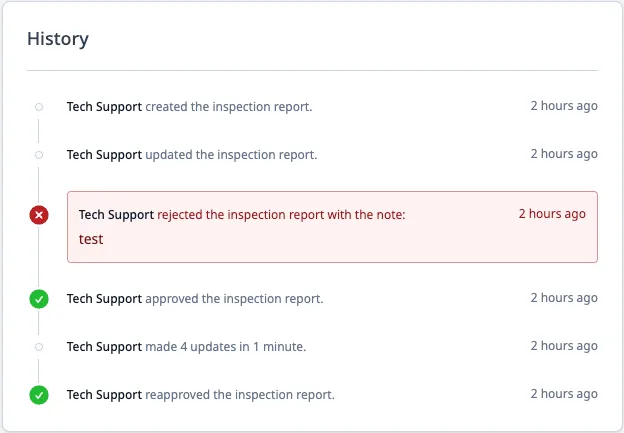Image resolution: width=624 pixels, height=433 pixels.
Task: Click the circle marker for created entry
Action: [x=39, y=107]
